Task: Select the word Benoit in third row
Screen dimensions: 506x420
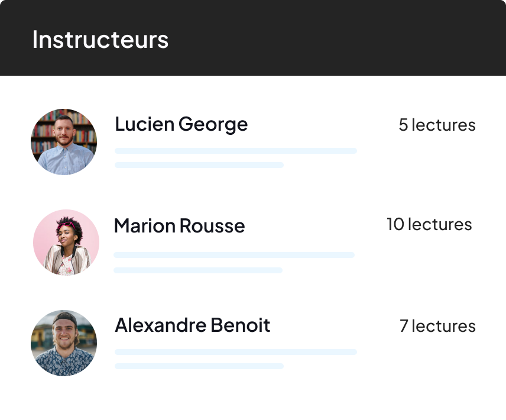Action: coord(241,325)
